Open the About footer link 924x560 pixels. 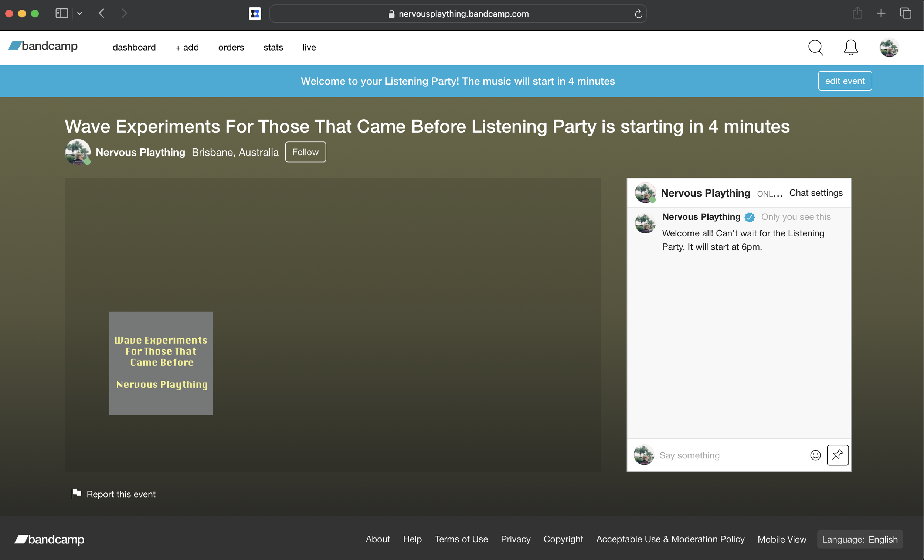point(378,539)
